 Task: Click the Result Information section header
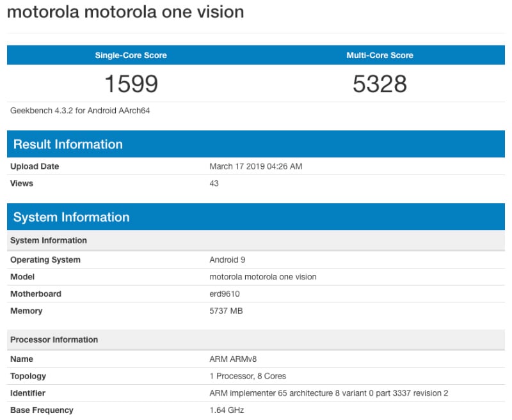[x=68, y=144]
